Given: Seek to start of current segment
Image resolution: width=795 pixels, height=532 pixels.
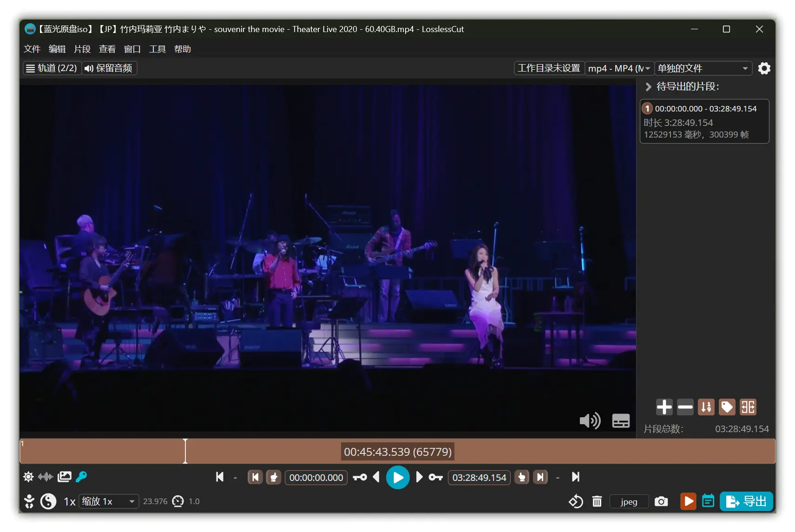Looking at the screenshot, I should (x=255, y=477).
